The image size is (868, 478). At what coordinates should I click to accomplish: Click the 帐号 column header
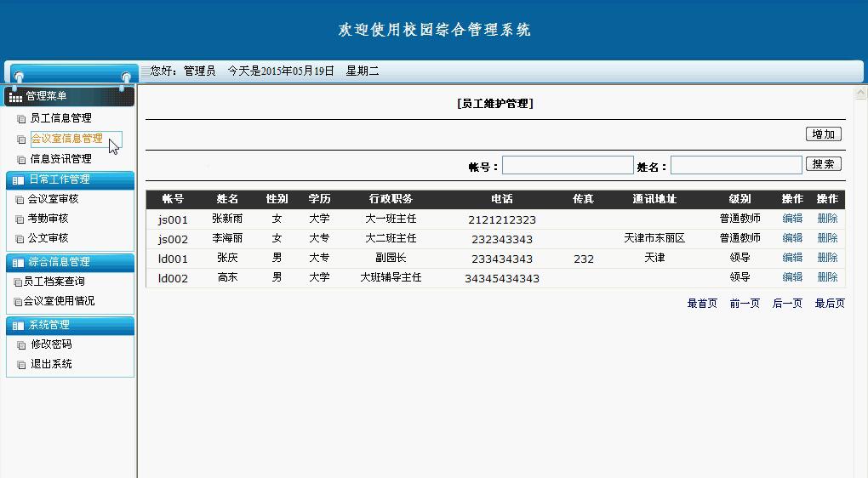pyautogui.click(x=173, y=199)
